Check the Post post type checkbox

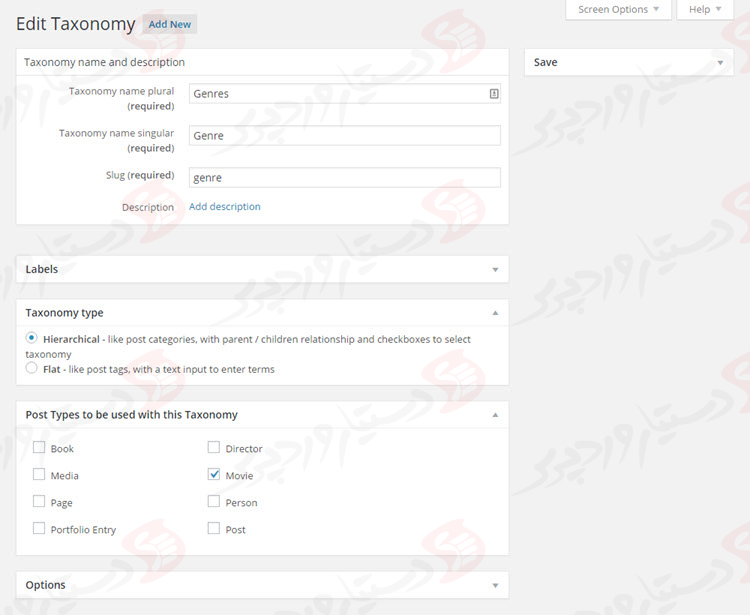tap(214, 528)
